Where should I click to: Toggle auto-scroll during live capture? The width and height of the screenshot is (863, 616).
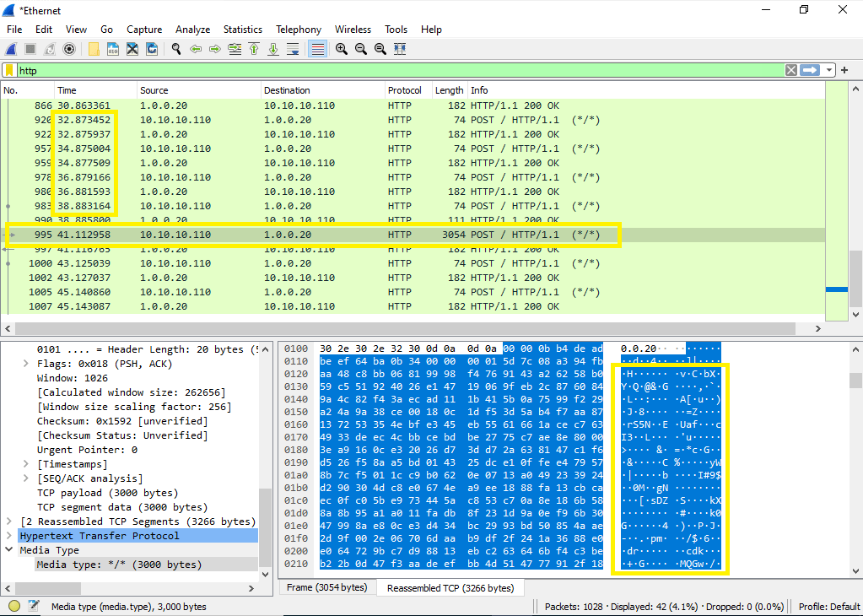pyautogui.click(x=293, y=49)
